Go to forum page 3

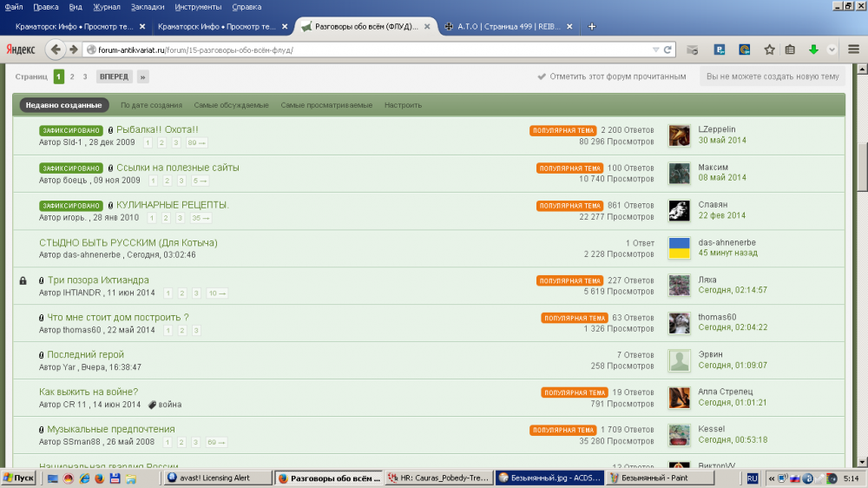[85, 76]
